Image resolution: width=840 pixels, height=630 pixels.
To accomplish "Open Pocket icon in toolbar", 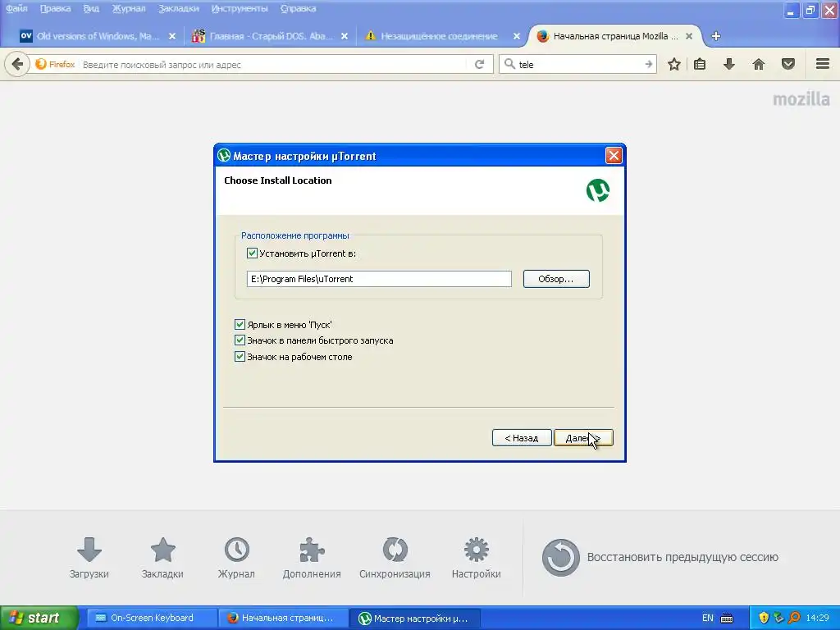I will [788, 64].
